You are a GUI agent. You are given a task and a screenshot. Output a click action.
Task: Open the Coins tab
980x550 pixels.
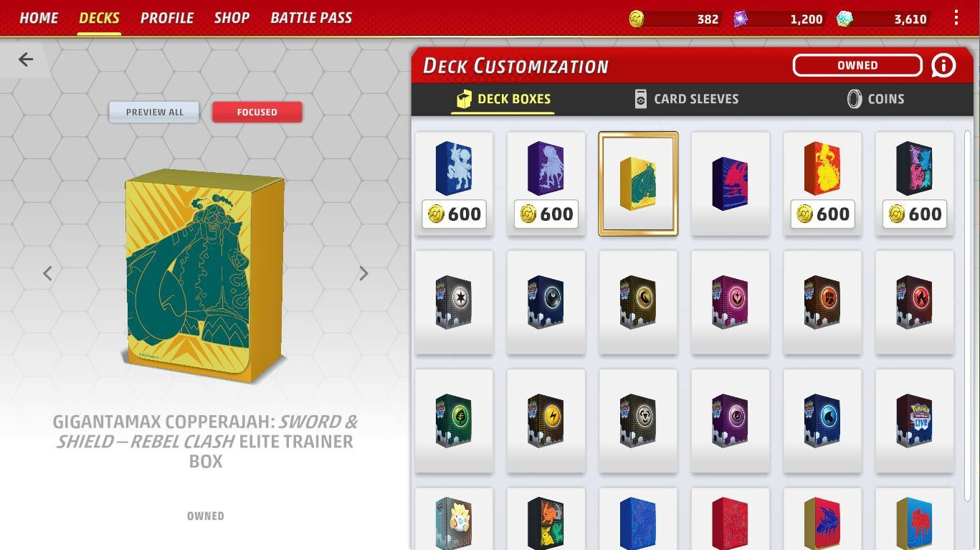875,99
